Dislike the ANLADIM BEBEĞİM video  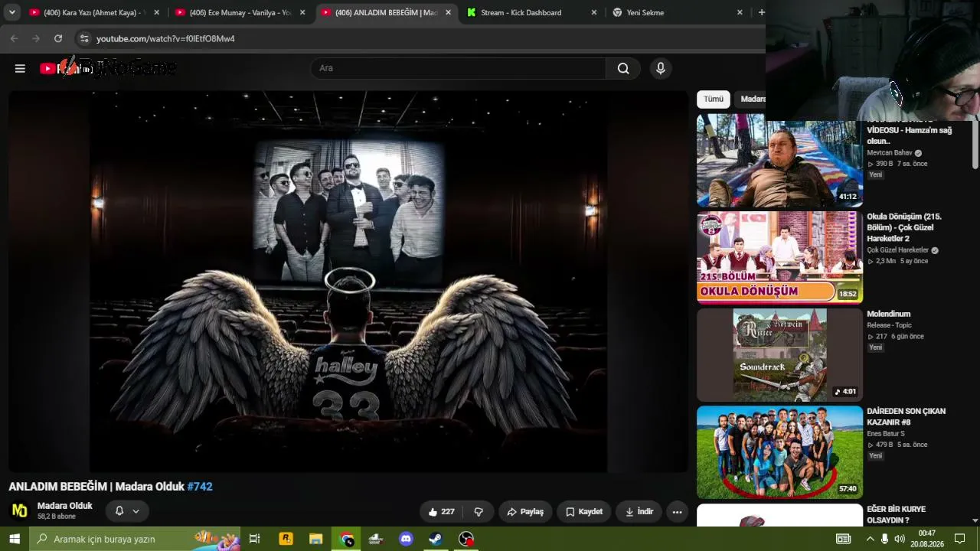(x=479, y=512)
